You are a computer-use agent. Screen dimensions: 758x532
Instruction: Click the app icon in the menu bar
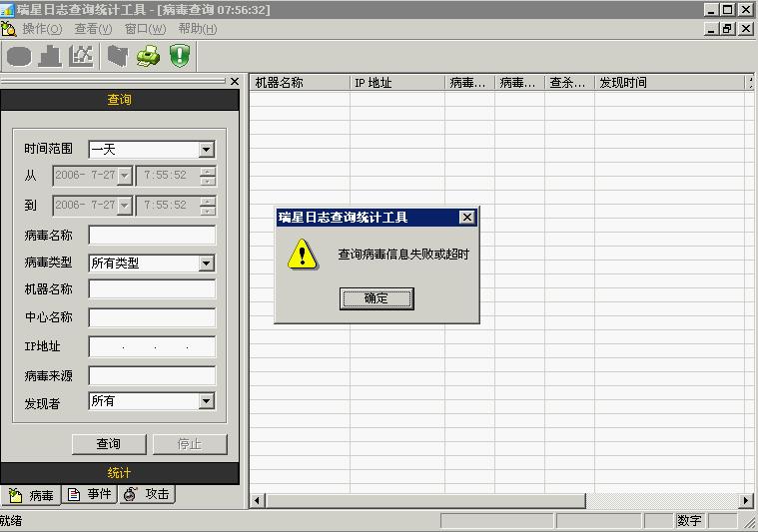pyautogui.click(x=8, y=29)
